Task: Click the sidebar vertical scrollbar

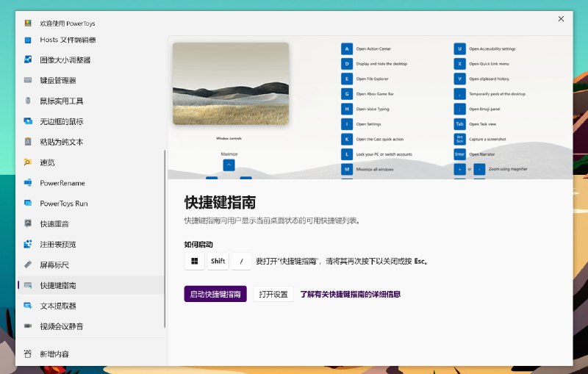Action: tap(165, 239)
